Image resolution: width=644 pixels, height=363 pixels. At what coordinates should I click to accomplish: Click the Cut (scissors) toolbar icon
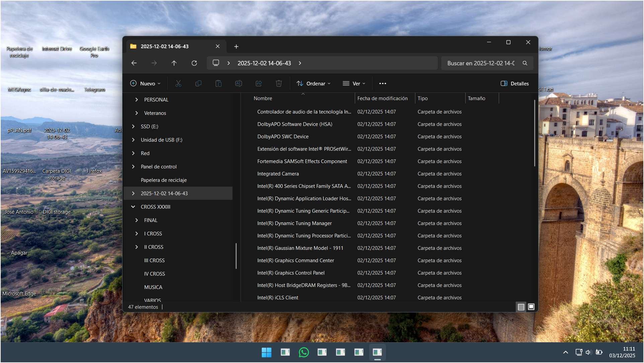coord(178,83)
